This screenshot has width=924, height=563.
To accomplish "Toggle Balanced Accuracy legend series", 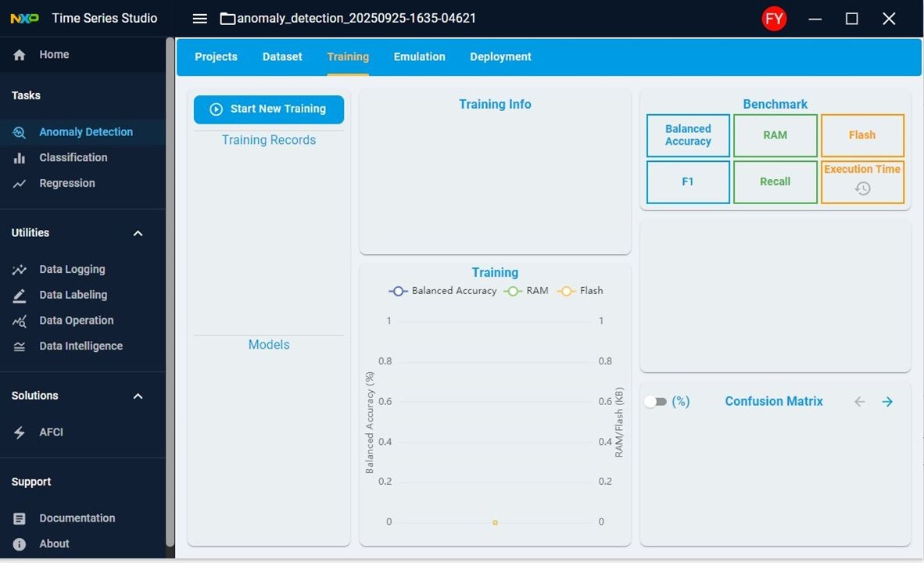I will coord(442,291).
